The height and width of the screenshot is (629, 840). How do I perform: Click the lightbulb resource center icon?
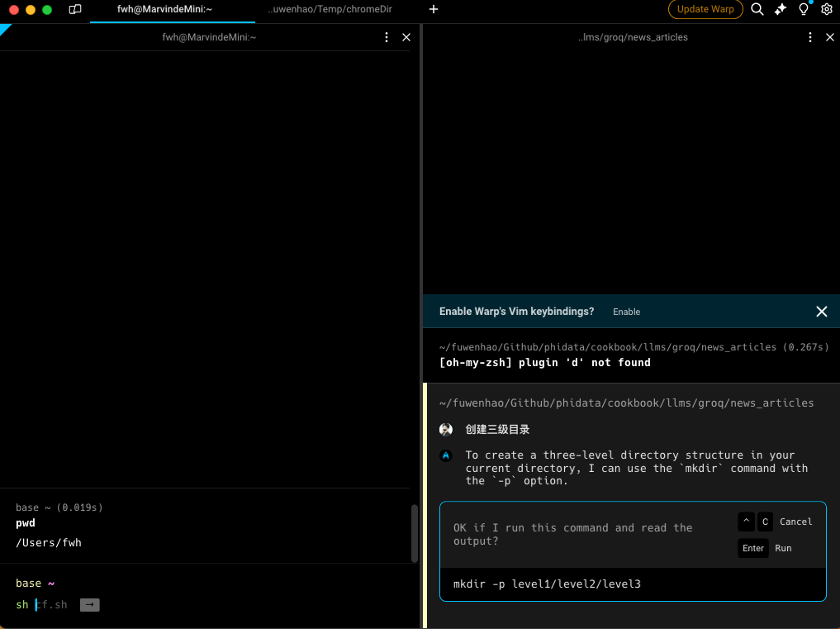(x=804, y=9)
